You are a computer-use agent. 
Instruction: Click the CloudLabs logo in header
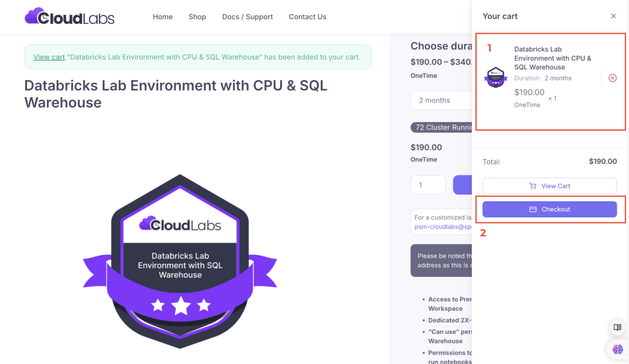click(x=69, y=17)
